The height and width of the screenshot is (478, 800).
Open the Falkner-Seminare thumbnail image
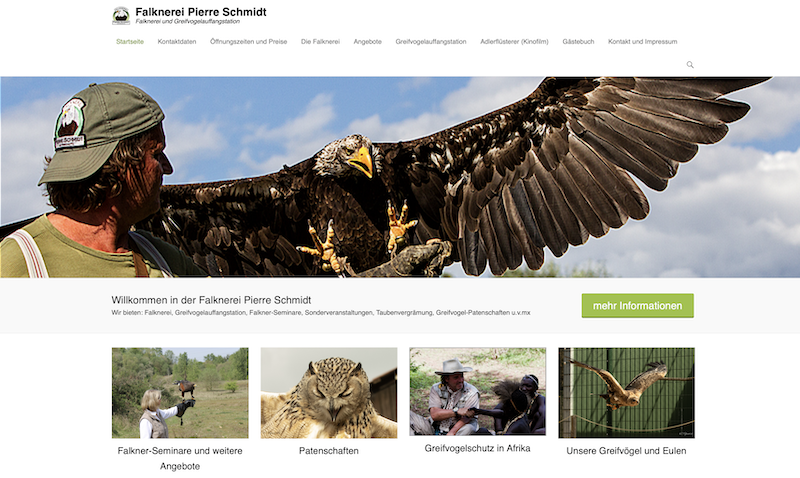pyautogui.click(x=180, y=393)
